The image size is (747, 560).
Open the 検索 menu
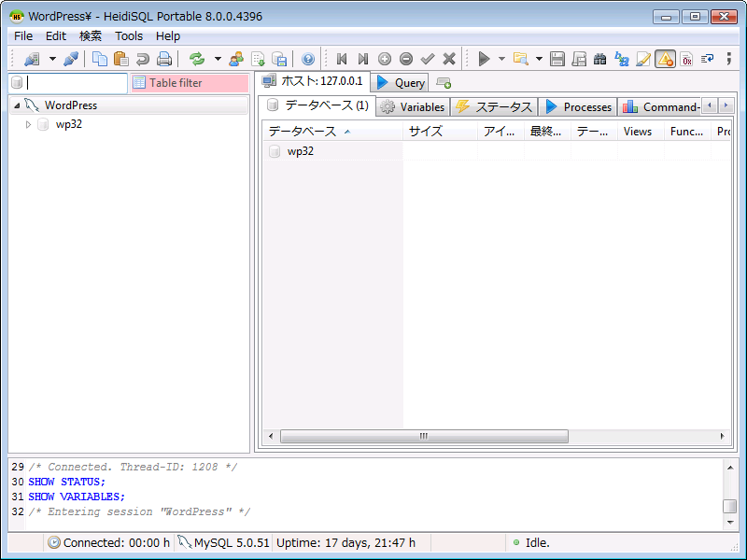tap(91, 36)
